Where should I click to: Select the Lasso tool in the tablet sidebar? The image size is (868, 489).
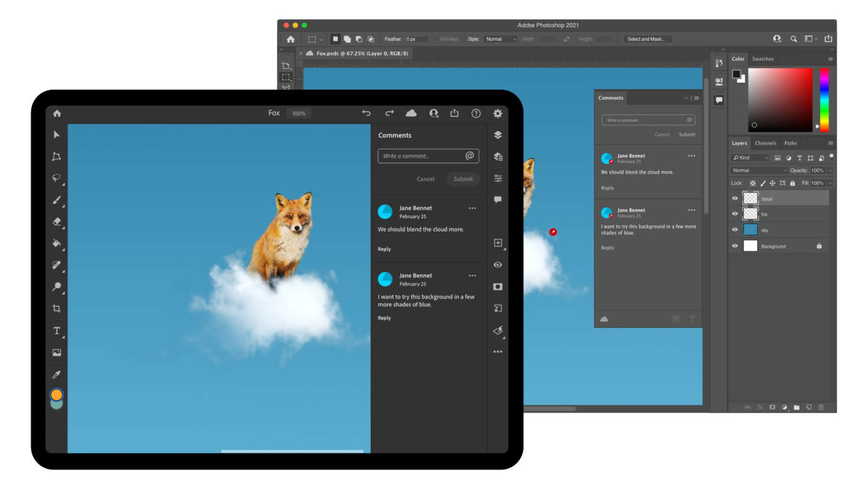coord(56,178)
